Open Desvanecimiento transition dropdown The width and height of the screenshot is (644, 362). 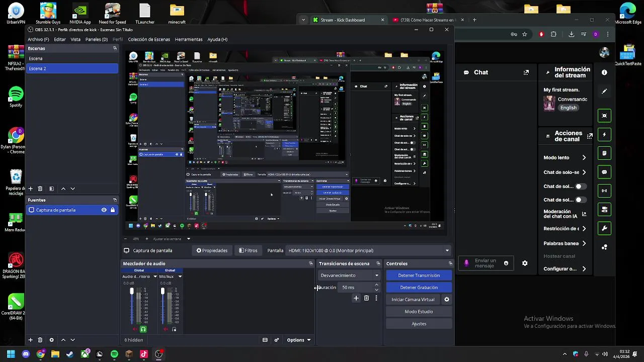click(349, 276)
